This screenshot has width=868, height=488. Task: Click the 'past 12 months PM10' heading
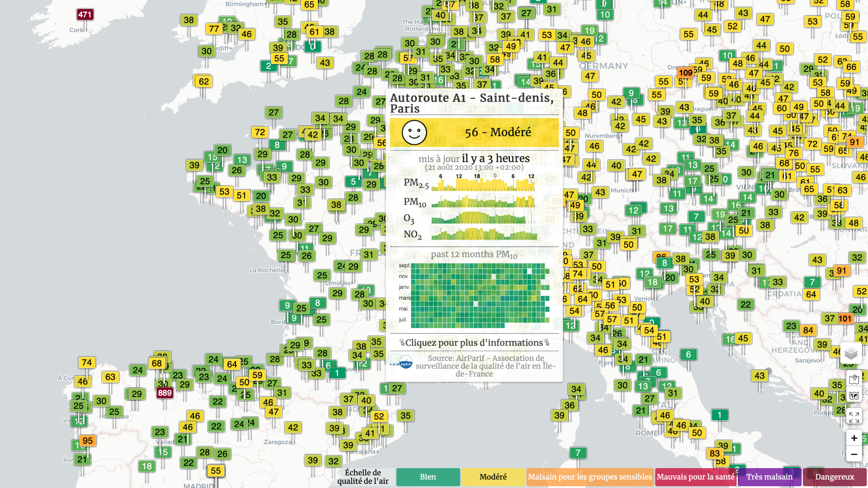tap(474, 254)
